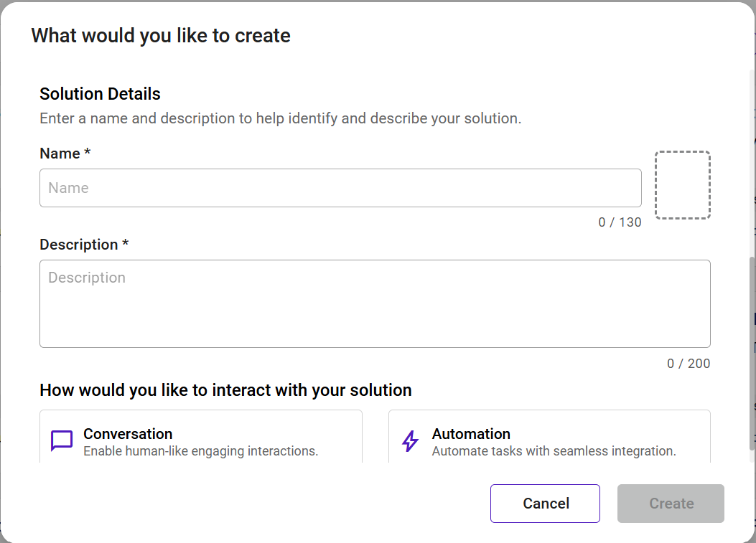Click the "Description *" field label
This screenshot has width=756, height=543.
pyautogui.click(x=84, y=245)
